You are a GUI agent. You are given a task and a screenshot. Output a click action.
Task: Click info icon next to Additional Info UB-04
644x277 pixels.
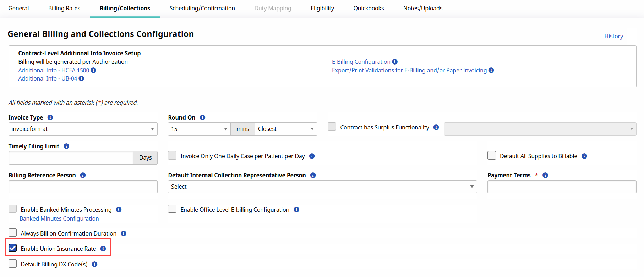tap(81, 78)
